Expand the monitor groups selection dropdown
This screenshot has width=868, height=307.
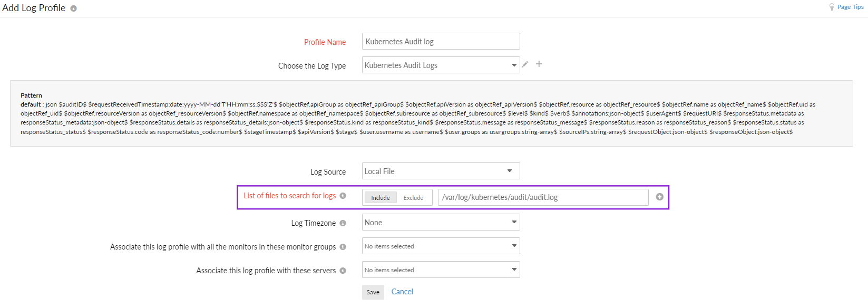pyautogui.click(x=441, y=246)
